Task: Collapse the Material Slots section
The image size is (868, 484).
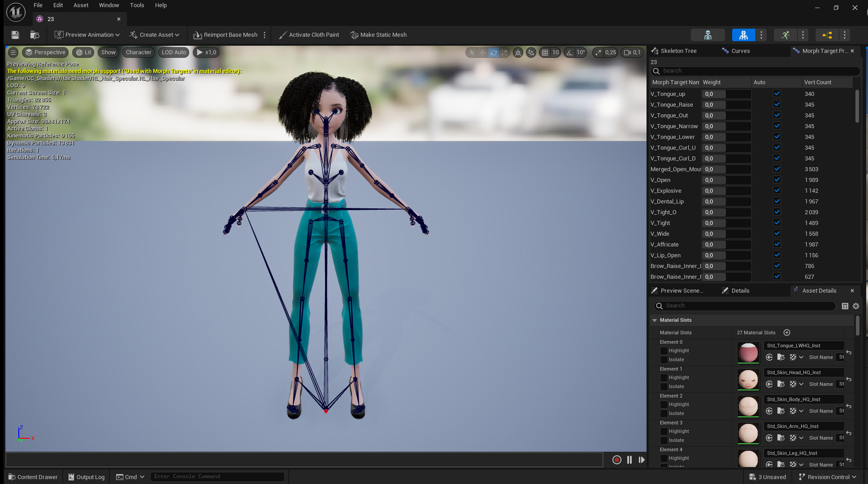Action: pyautogui.click(x=655, y=320)
